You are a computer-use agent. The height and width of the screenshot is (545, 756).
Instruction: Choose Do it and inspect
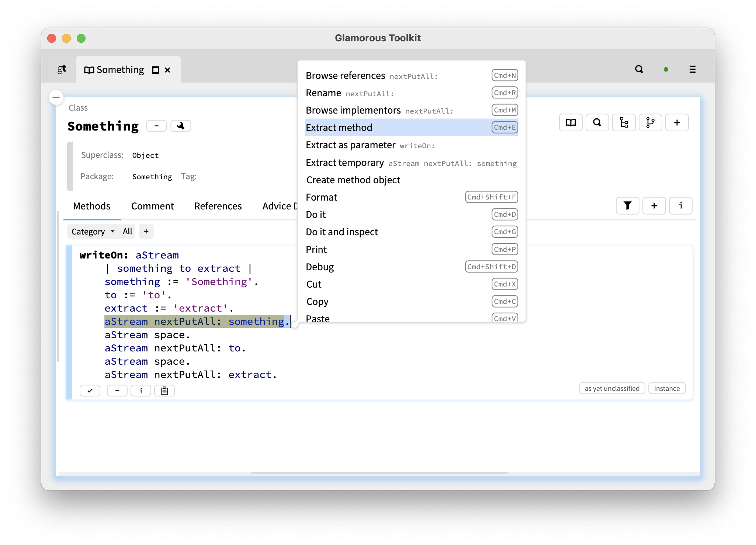[x=412, y=232]
